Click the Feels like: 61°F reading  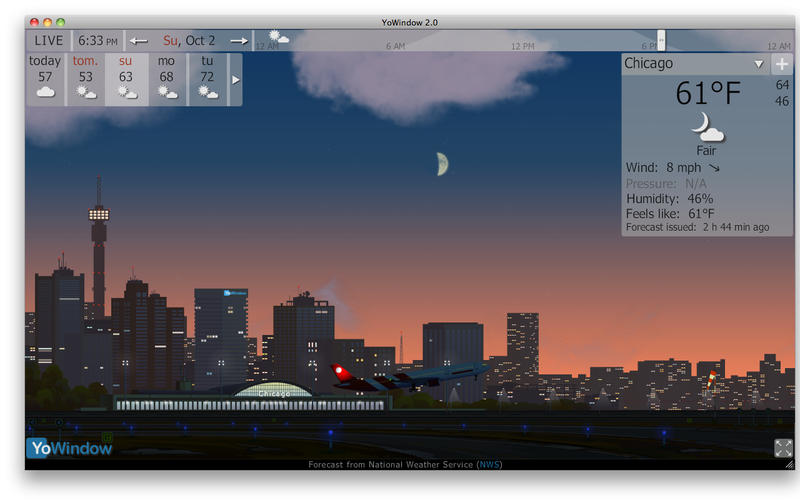coord(670,213)
